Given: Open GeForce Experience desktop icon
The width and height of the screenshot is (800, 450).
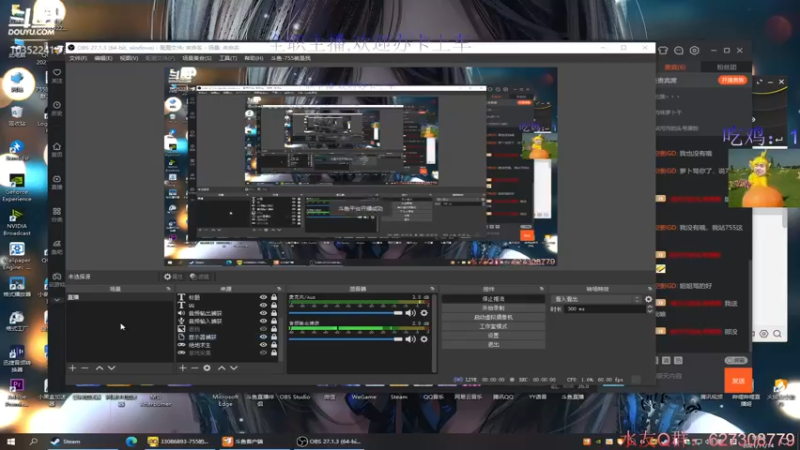Looking at the screenshot, I should [x=17, y=187].
